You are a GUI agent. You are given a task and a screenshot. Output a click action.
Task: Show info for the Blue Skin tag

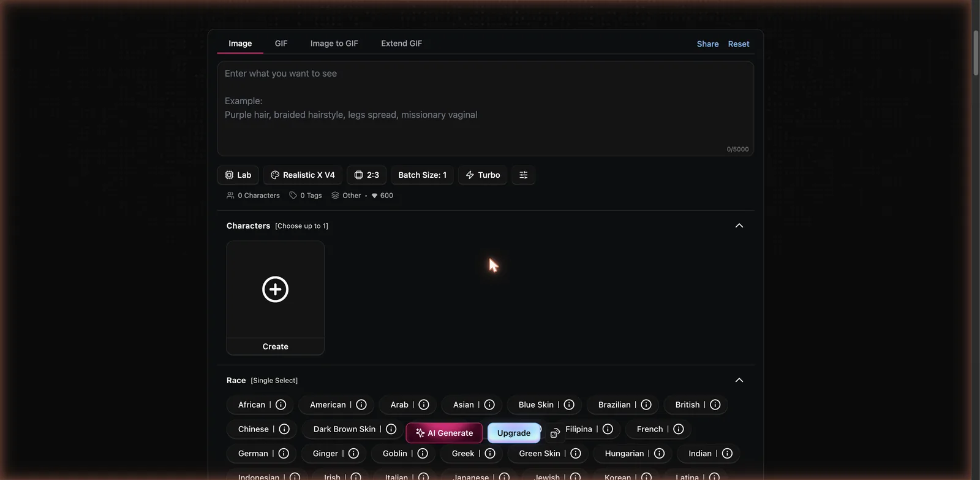point(569,405)
